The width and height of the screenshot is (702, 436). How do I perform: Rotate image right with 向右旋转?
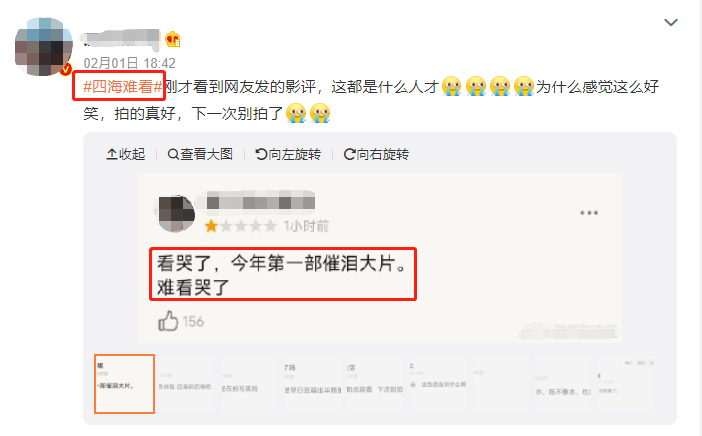pos(376,154)
